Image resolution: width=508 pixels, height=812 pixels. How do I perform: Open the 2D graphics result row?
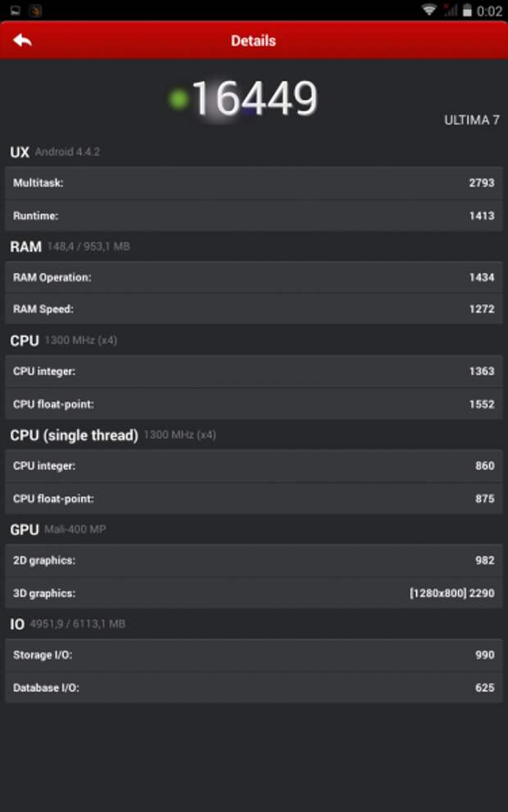pos(254,561)
